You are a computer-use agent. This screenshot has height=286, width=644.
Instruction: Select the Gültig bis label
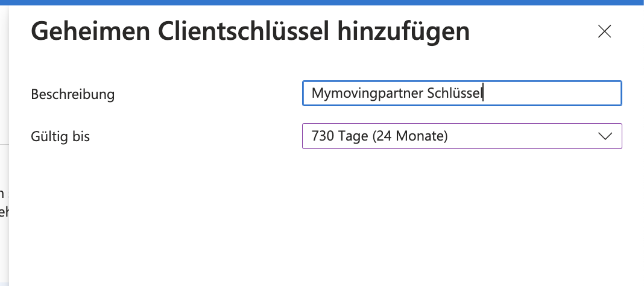(60, 136)
